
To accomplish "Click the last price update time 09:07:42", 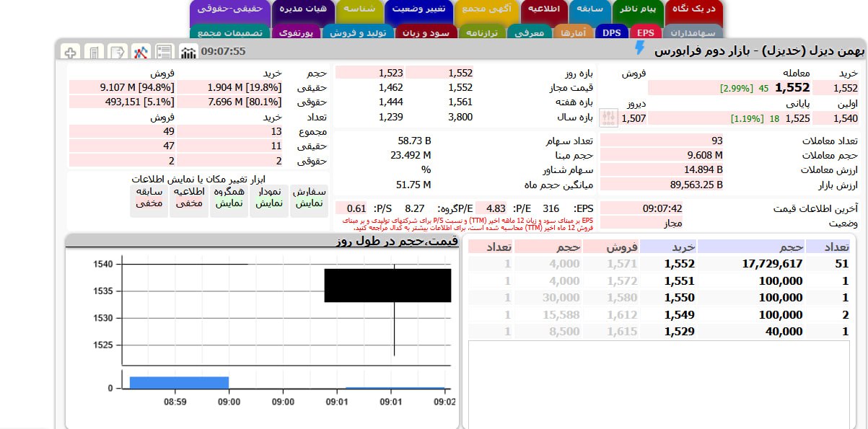I will coord(662,208).
